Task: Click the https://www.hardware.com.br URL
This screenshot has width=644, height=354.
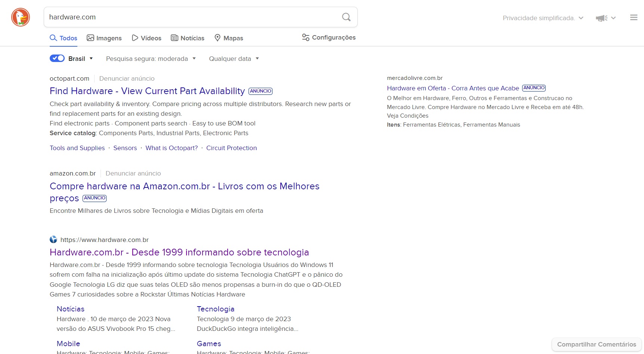Action: coord(105,240)
